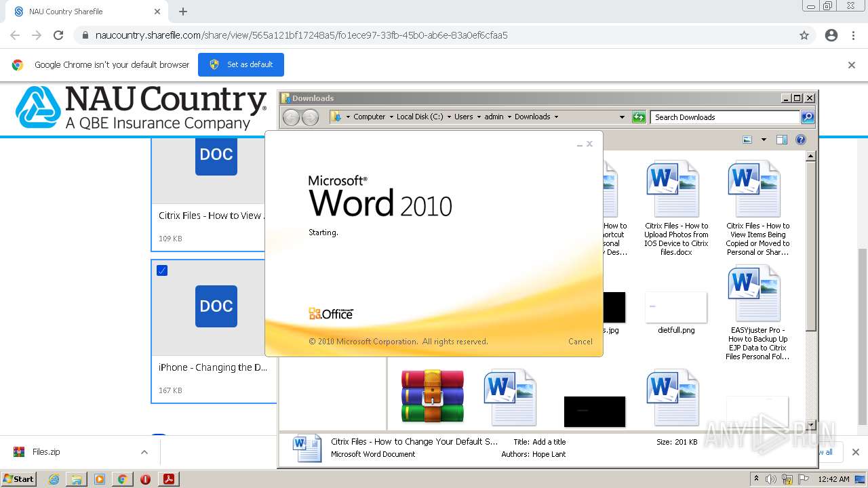This screenshot has height=488, width=868.
Task: Open the Chrome three-dot menu
Action: [853, 35]
